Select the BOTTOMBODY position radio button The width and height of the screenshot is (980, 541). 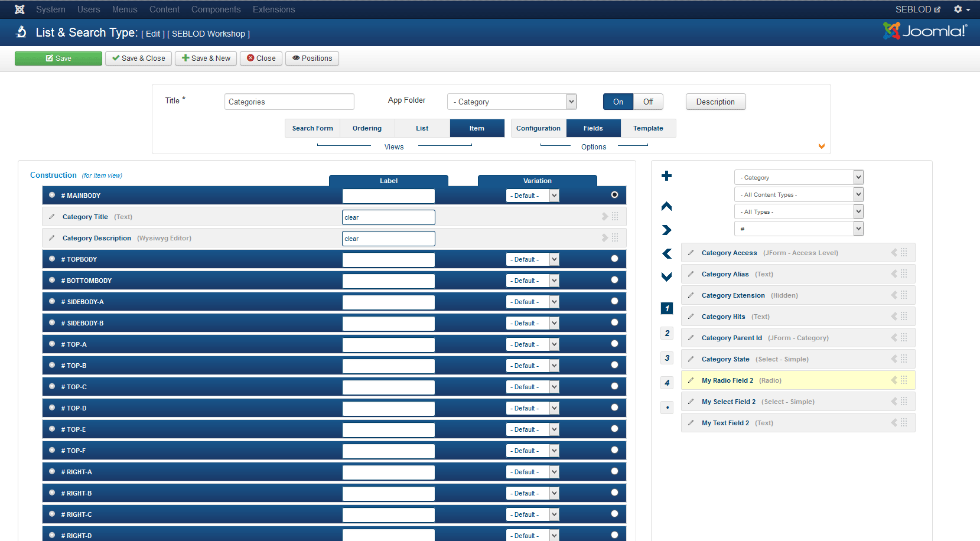pos(614,280)
